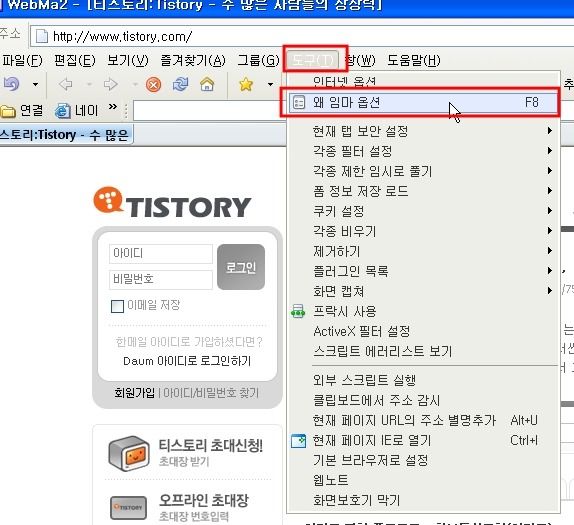Toggle 클립보드에서 주소 감시

point(423,400)
